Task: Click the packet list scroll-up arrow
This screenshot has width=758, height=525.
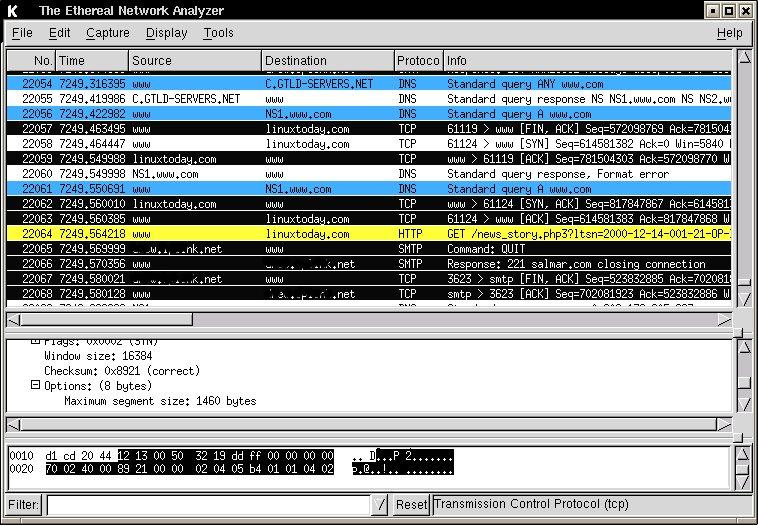Action: [x=744, y=58]
